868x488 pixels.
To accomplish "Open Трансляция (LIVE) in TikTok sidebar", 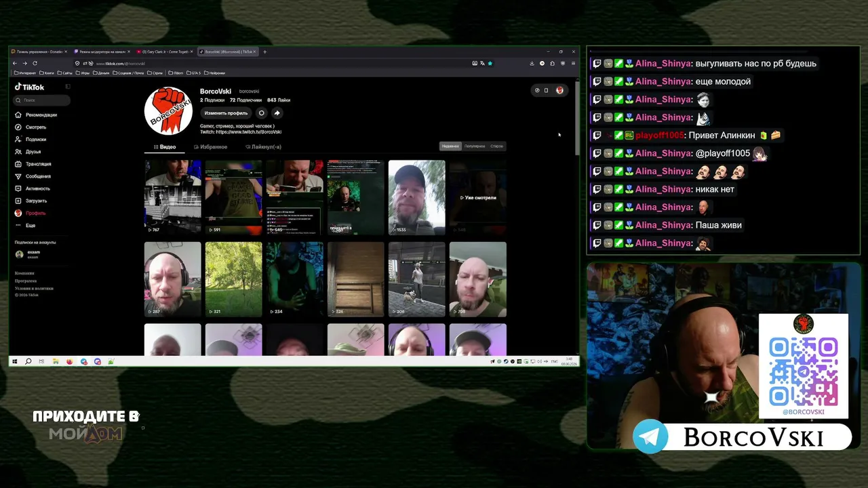I will (x=33, y=163).
